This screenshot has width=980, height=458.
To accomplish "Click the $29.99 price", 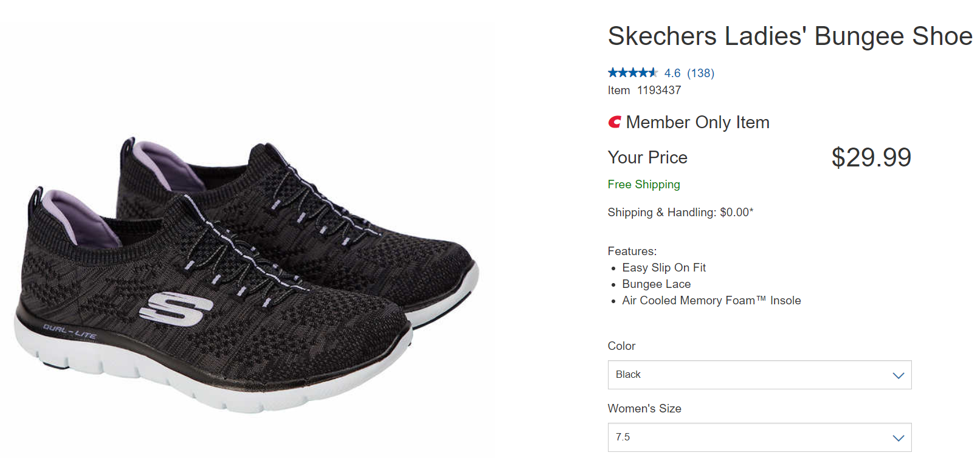I will point(871,158).
